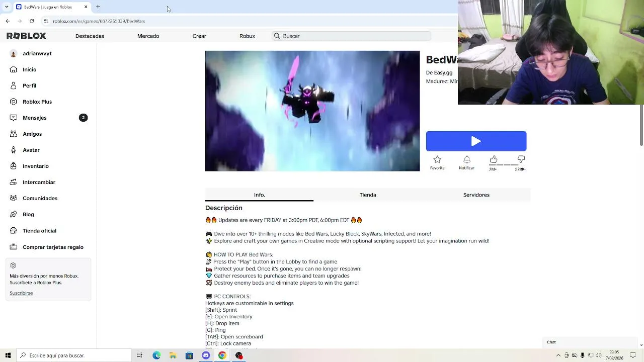Open the Crear menu

tap(199, 36)
